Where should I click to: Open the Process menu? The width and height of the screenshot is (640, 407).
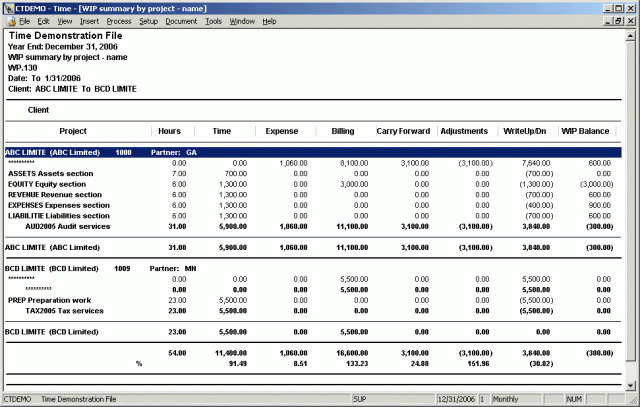[118, 21]
